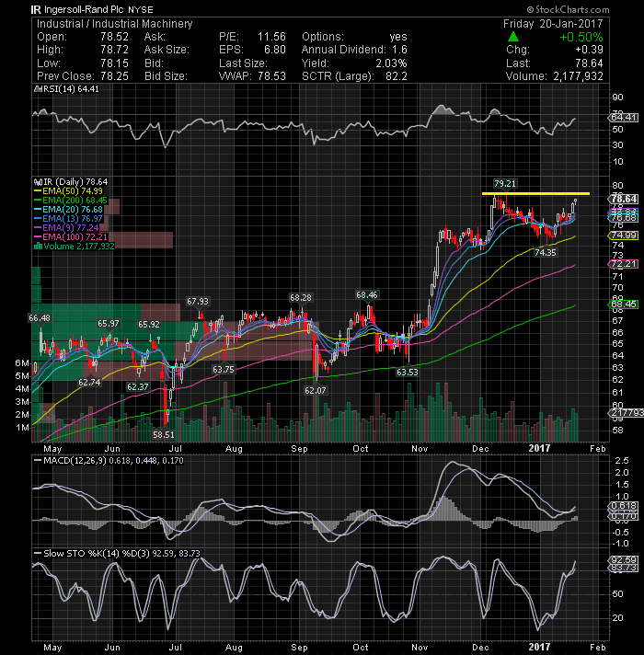Click the 0.618 tag on the MACD axis
Viewport: 644px width, 655px height.
point(624,506)
